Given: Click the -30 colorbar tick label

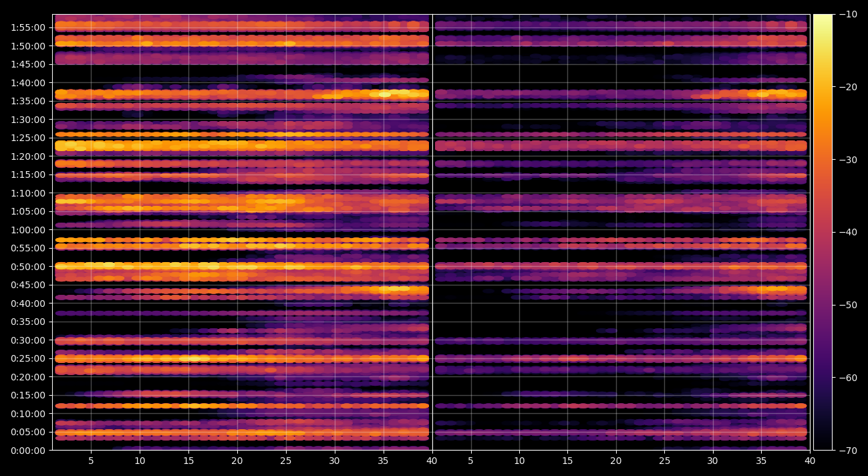Looking at the screenshot, I should click(849, 160).
